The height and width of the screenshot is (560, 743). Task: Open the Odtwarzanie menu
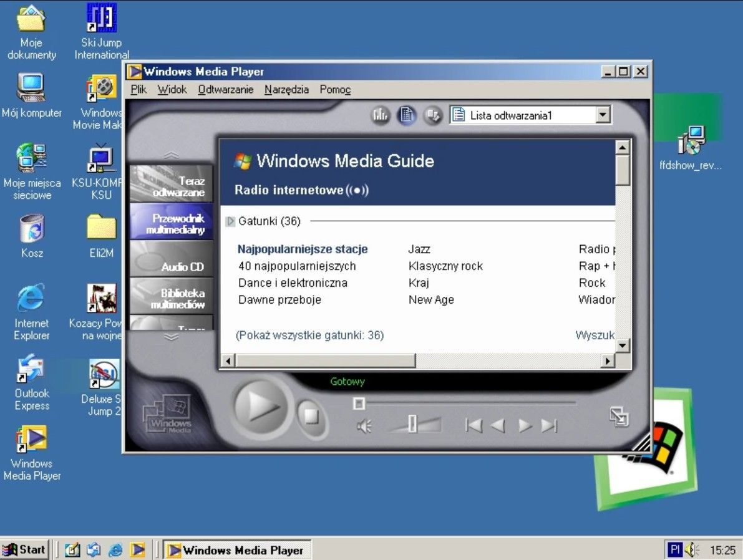[225, 89]
